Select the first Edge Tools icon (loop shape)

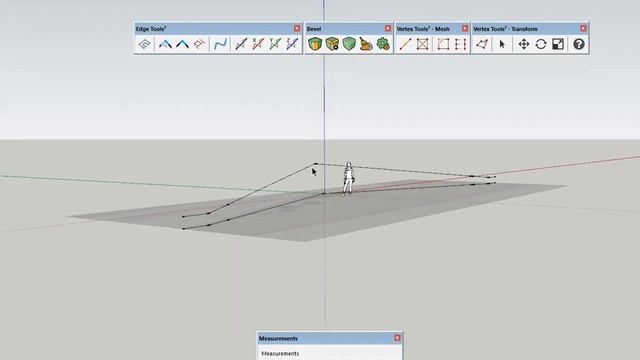tap(145, 44)
